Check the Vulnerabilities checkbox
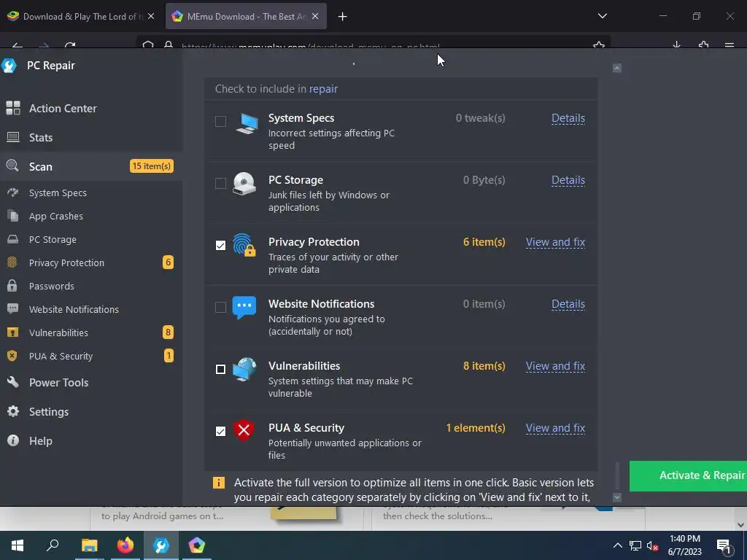The height and width of the screenshot is (560, 747). (220, 369)
